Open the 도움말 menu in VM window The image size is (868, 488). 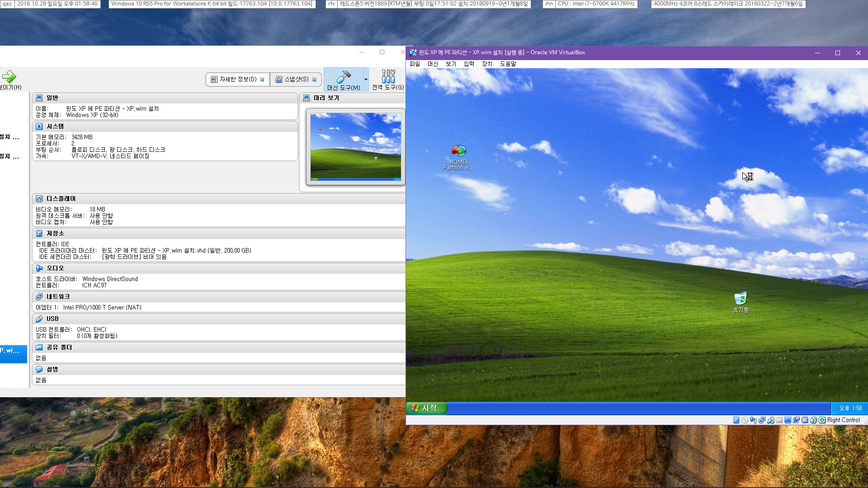pos(508,64)
